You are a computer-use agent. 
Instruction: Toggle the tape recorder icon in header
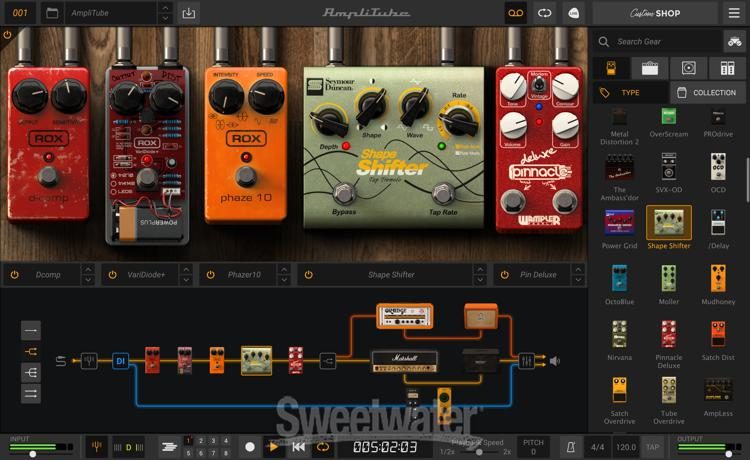[x=516, y=13]
